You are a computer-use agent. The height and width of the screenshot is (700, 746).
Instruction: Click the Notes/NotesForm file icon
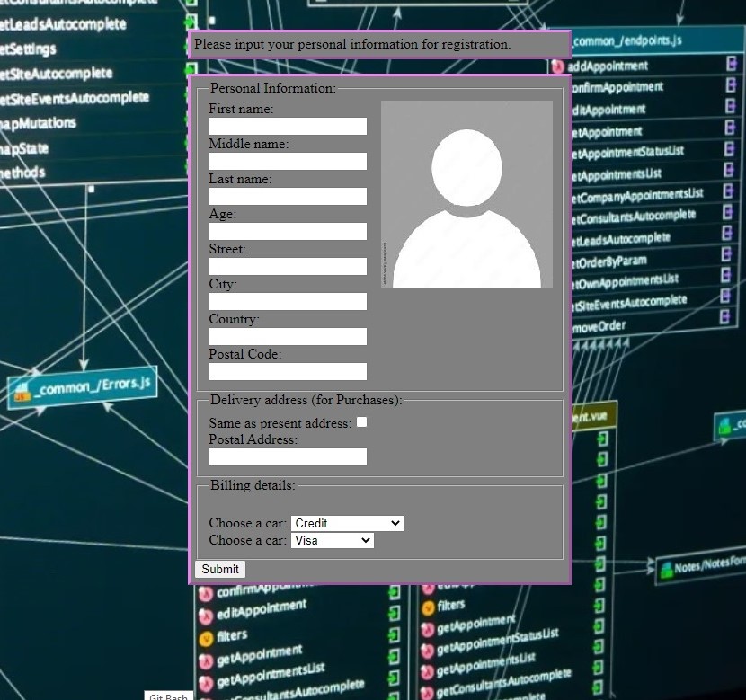click(x=665, y=569)
